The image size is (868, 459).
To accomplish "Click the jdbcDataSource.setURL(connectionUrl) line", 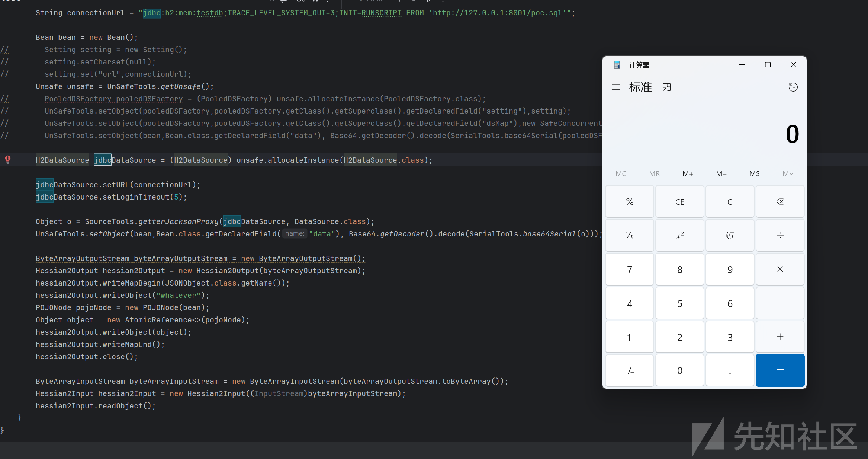I will tap(118, 185).
